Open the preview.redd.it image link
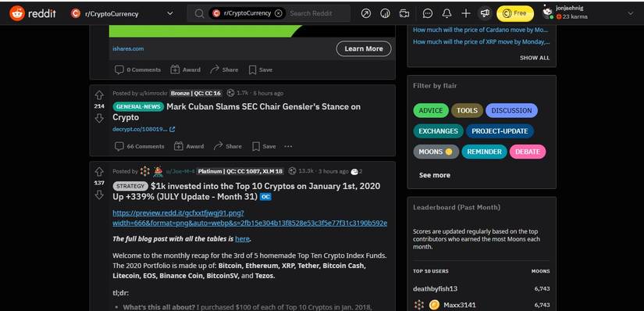This screenshot has width=644, height=311. click(x=250, y=218)
